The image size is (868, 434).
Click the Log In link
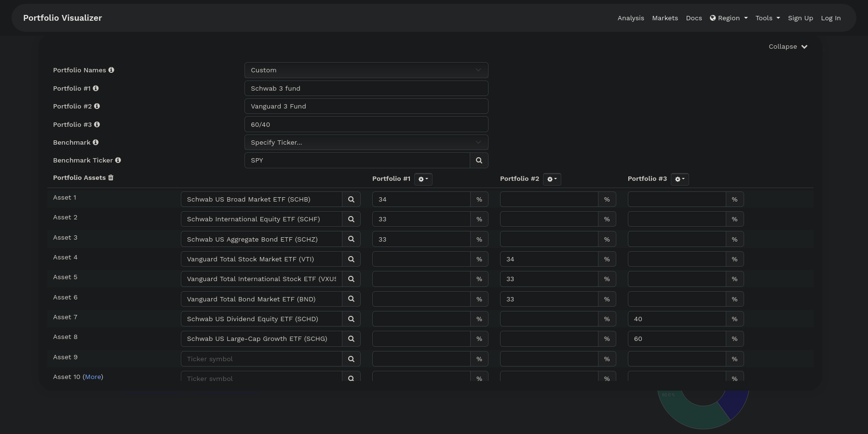click(831, 18)
